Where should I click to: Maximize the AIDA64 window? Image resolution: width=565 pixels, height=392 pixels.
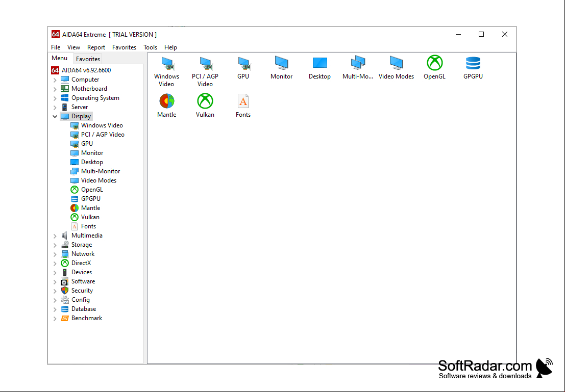coord(481,34)
